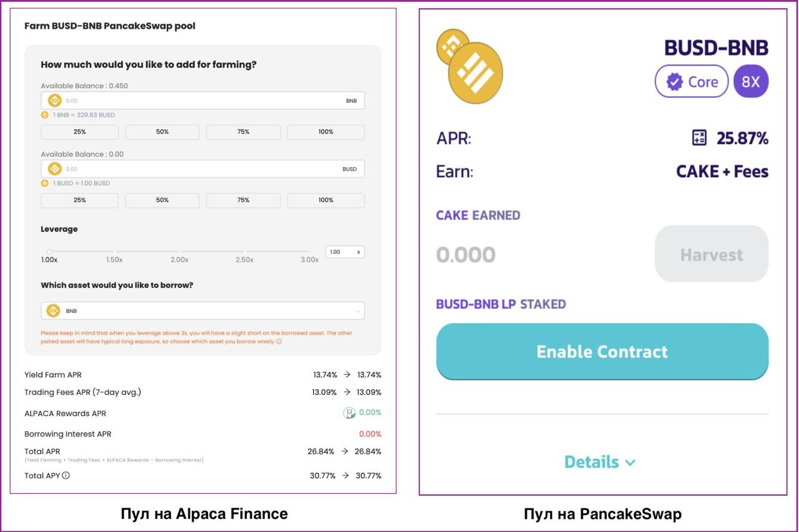Click the BNB amount input field
This screenshot has height=532, width=799.
pyautogui.click(x=203, y=100)
